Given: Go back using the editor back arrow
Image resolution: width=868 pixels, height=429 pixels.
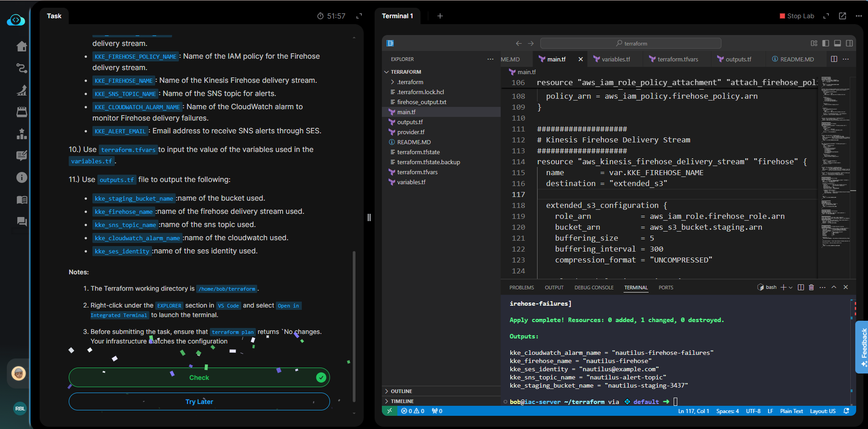Looking at the screenshot, I should click(518, 44).
